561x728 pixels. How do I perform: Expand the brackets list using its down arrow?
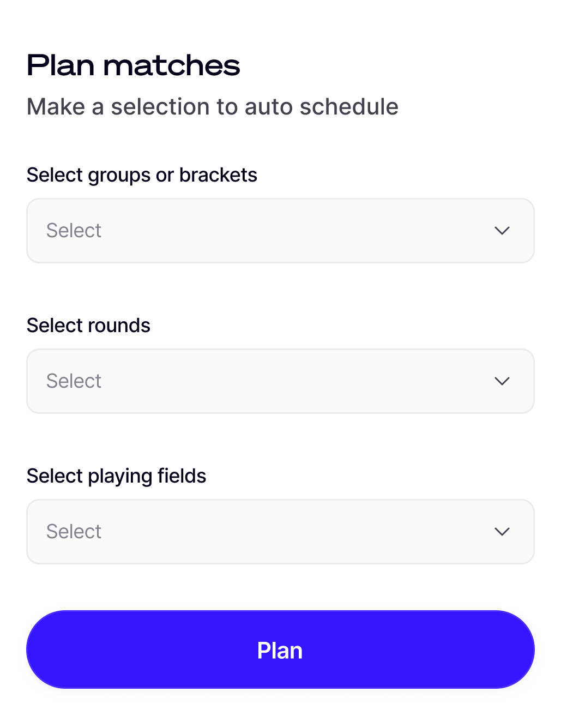point(502,231)
